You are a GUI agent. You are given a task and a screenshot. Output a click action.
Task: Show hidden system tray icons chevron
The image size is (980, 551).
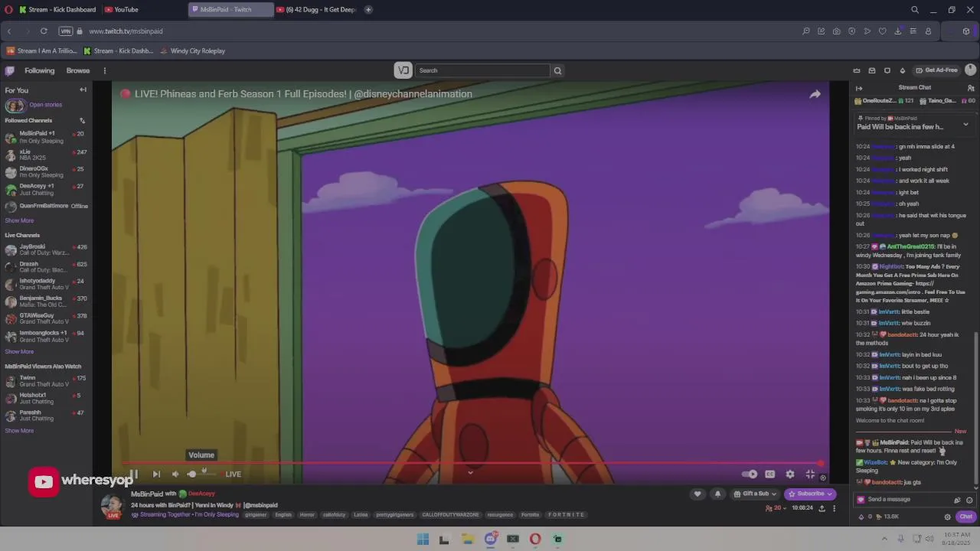(x=884, y=540)
